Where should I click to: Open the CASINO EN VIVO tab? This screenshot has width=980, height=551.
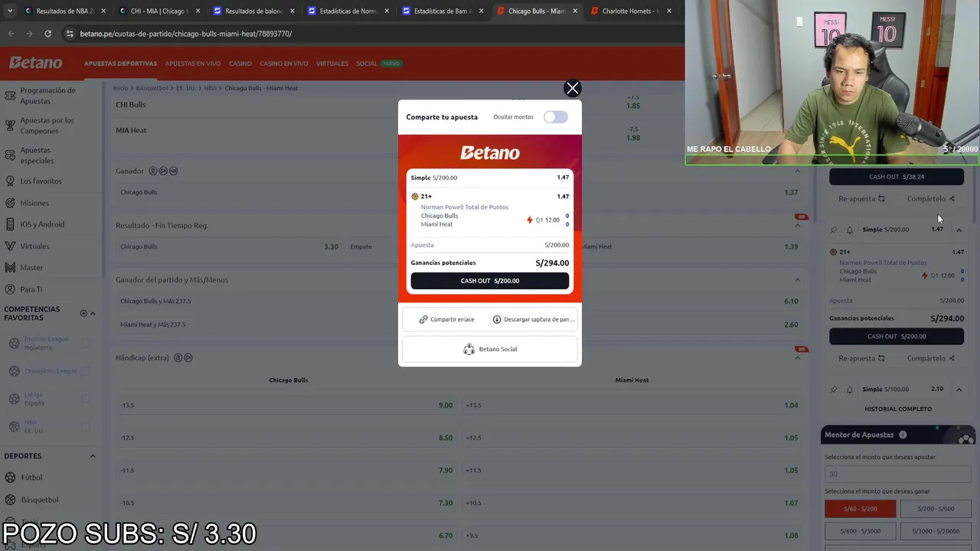[284, 64]
